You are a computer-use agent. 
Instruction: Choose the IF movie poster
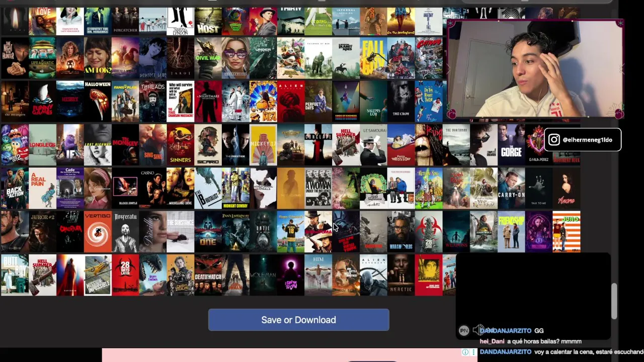[70, 145]
